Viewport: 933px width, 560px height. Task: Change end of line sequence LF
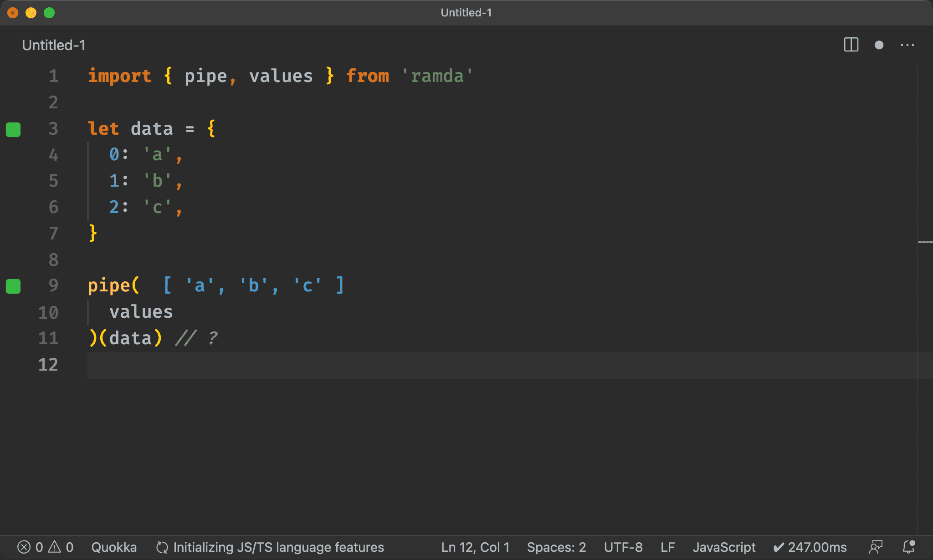point(668,547)
